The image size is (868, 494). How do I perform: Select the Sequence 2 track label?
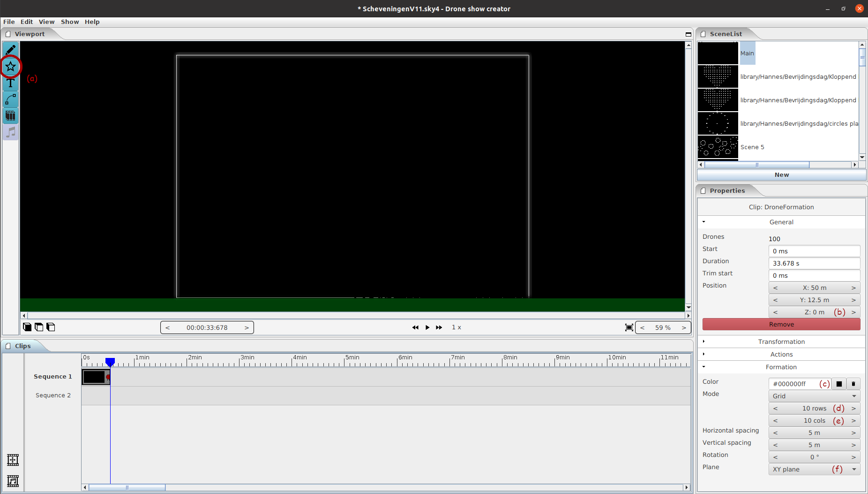[x=53, y=395]
